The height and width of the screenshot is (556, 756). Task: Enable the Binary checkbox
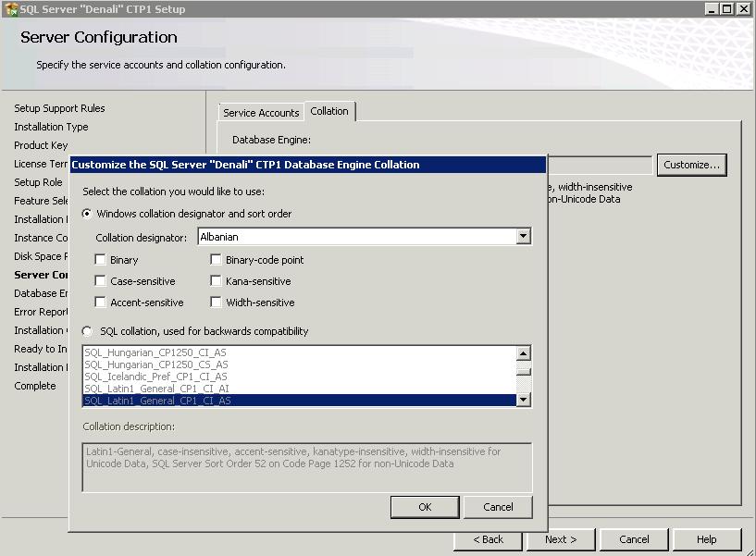(x=101, y=261)
